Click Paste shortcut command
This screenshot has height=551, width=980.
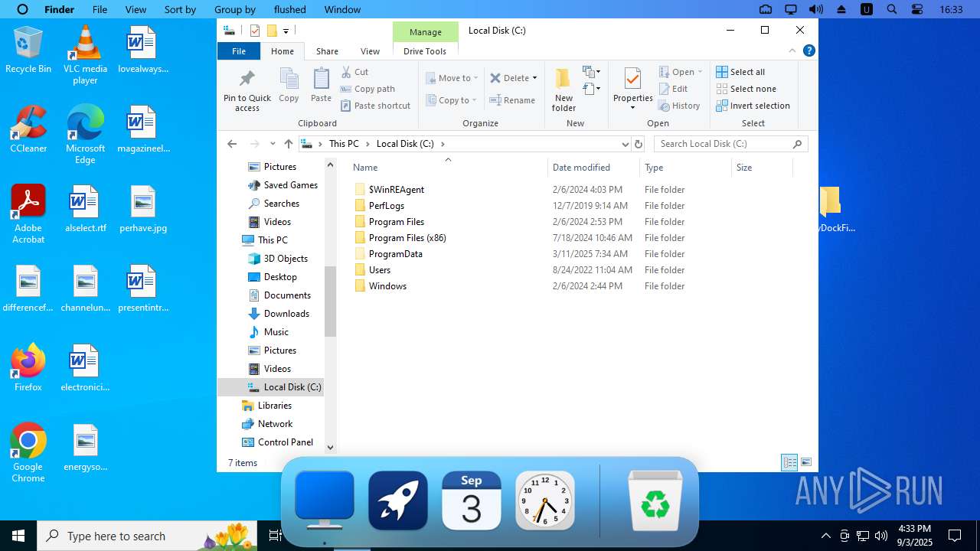coord(375,106)
